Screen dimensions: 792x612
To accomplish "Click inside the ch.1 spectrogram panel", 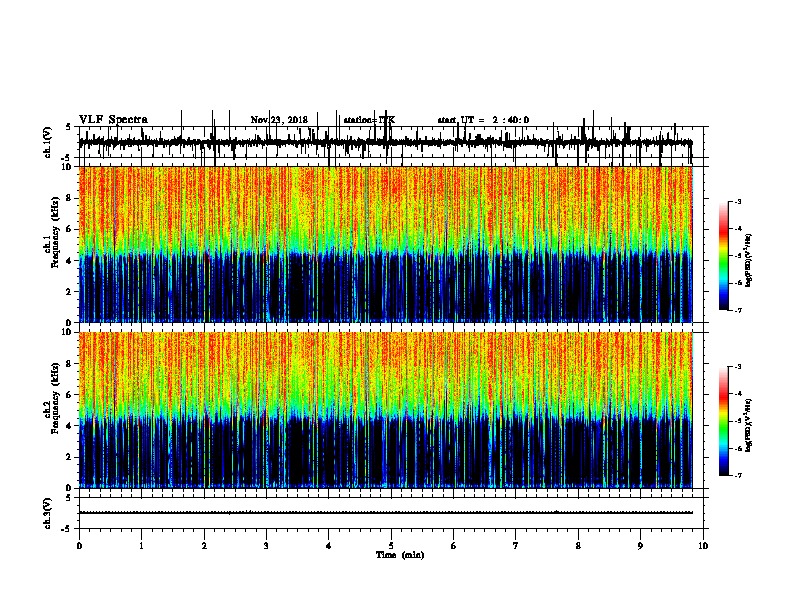I will [386, 244].
